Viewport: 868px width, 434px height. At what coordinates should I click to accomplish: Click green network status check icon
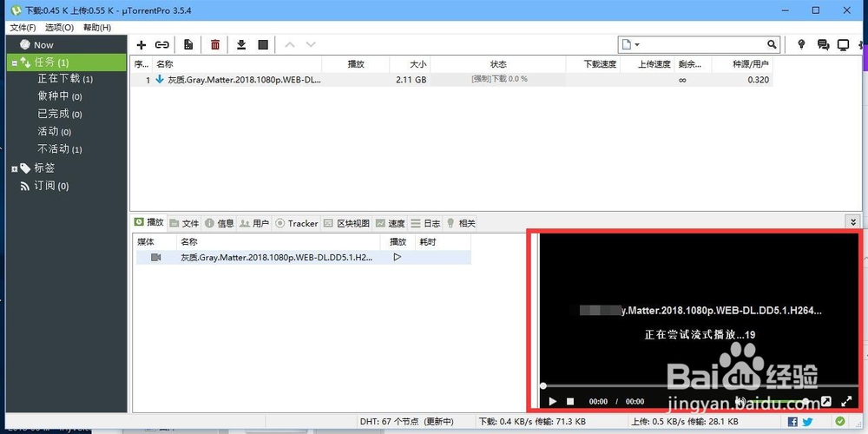point(840,421)
